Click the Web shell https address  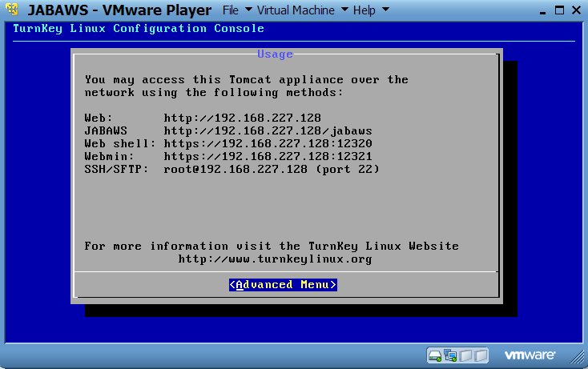click(268, 143)
